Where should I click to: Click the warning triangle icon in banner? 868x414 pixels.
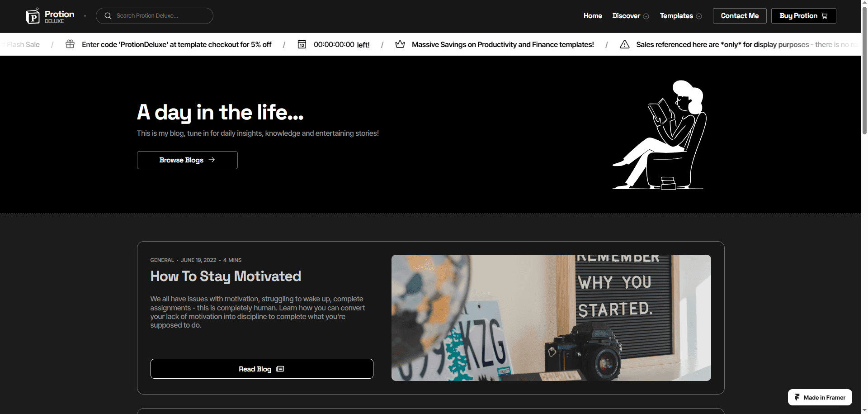pyautogui.click(x=625, y=44)
